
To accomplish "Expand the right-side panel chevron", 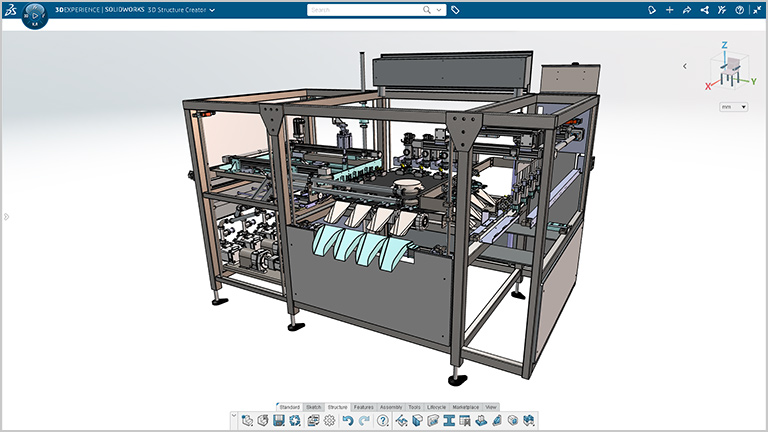I will pos(684,66).
